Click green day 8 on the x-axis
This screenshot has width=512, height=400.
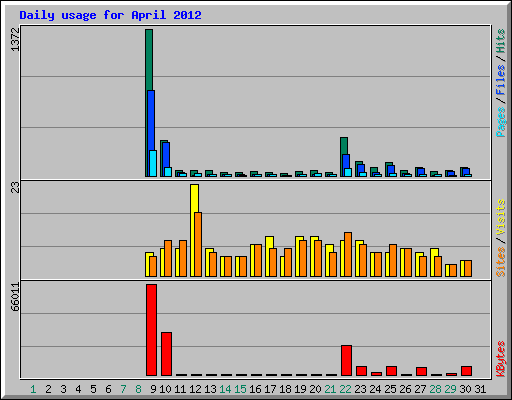coord(138,389)
